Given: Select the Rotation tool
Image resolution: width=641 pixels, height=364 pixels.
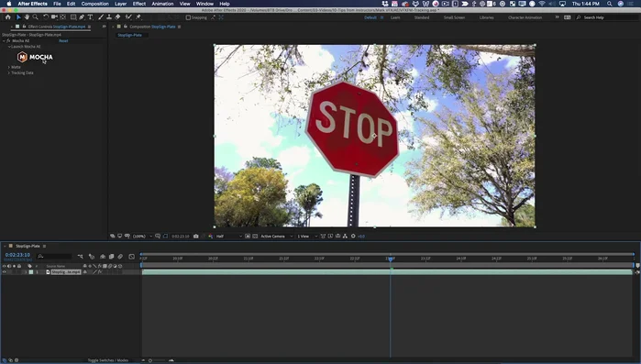Looking at the screenshot, I should click(x=46, y=17).
